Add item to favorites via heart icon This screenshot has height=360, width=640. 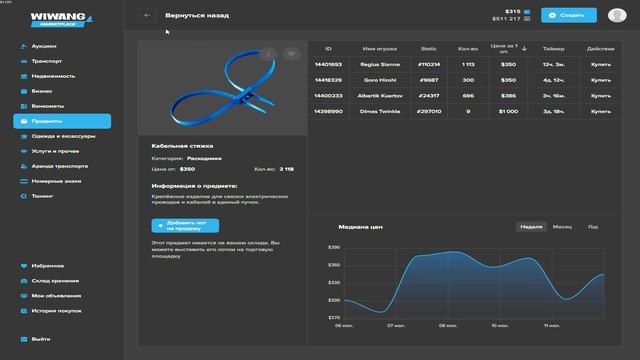291,53
